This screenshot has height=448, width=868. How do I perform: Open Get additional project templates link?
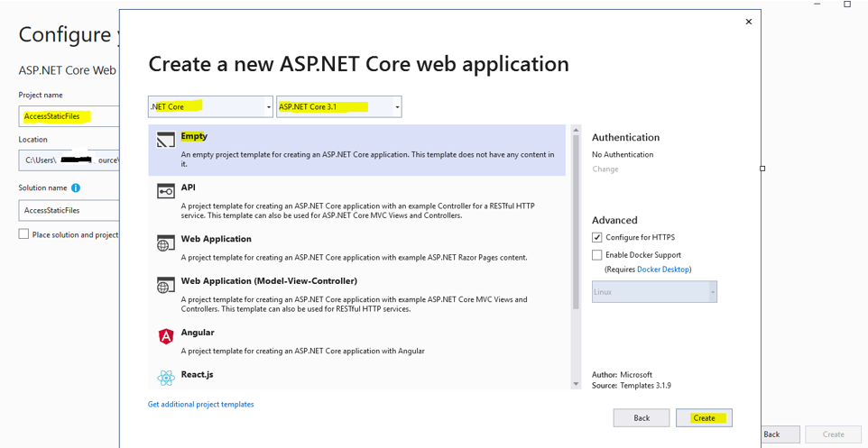(x=200, y=405)
